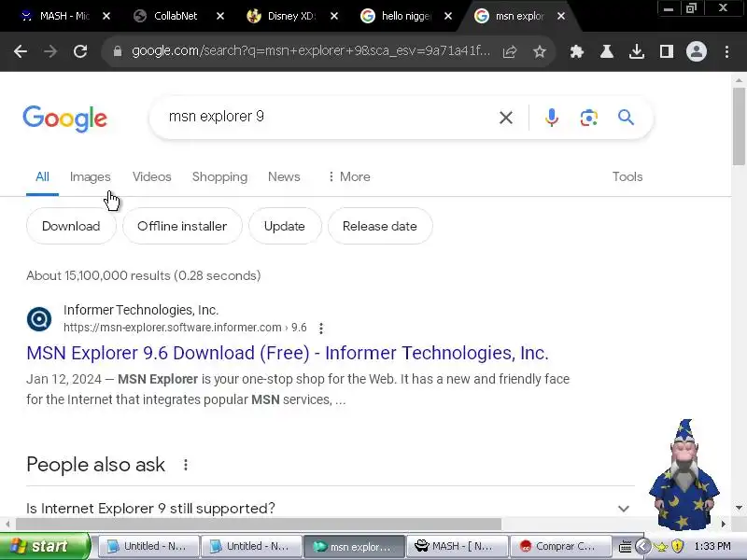Submit search with the magnifier icon

[626, 118]
